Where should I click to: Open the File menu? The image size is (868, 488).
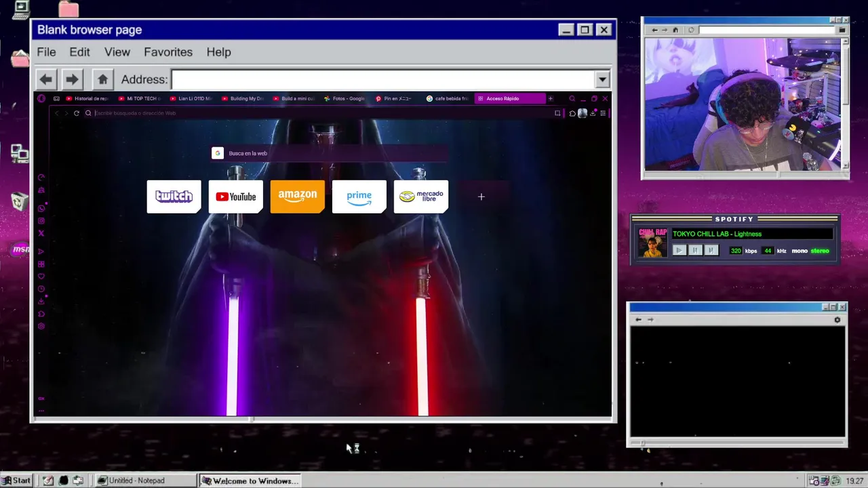coord(46,52)
